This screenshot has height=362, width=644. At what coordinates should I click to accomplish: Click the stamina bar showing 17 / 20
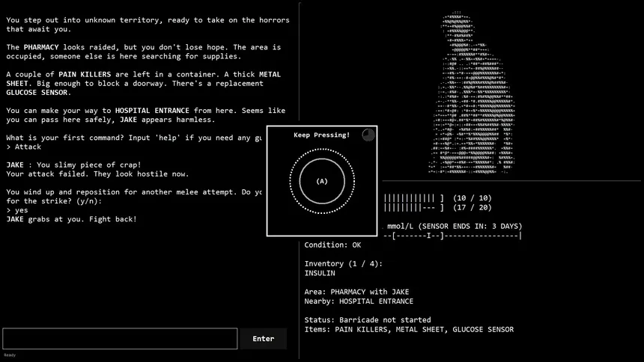(x=413, y=208)
